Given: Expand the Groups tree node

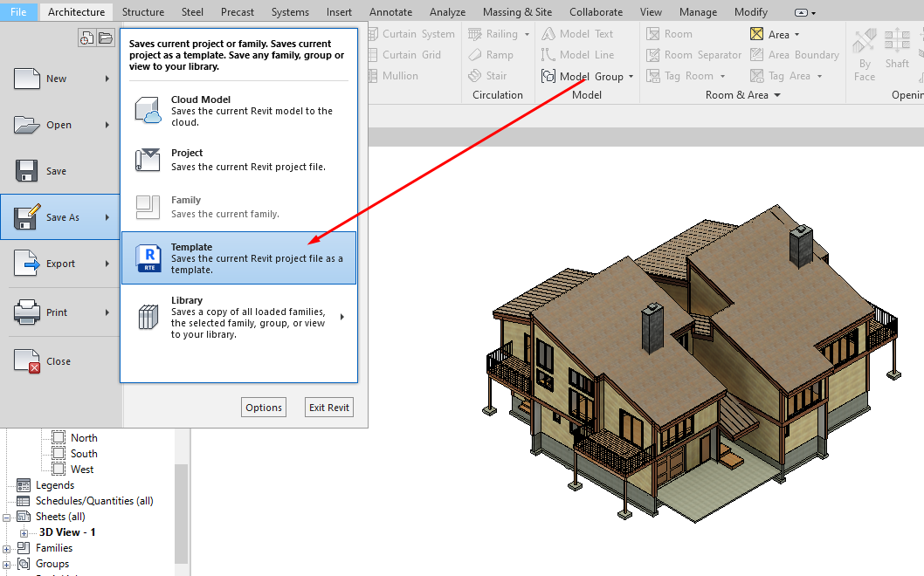Looking at the screenshot, I should [7, 565].
